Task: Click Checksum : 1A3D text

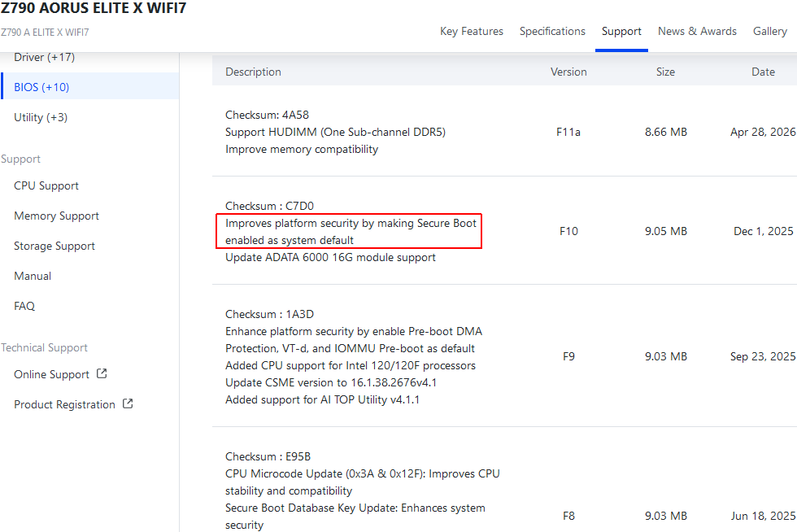Action: pos(269,314)
